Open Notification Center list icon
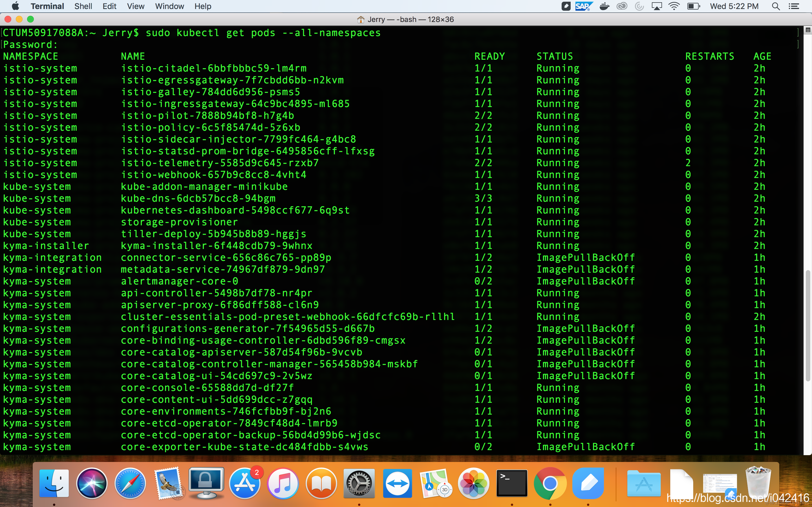The height and width of the screenshot is (507, 812). (794, 6)
